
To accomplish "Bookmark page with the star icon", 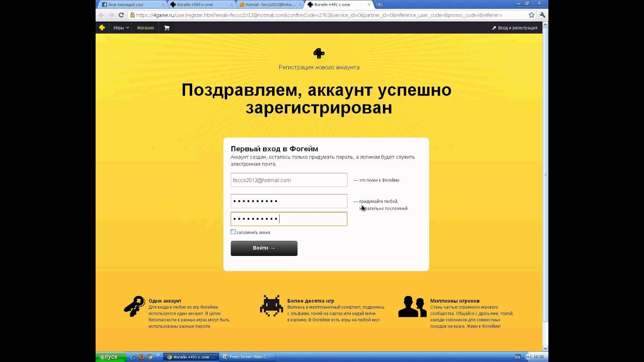I will pos(531,15).
